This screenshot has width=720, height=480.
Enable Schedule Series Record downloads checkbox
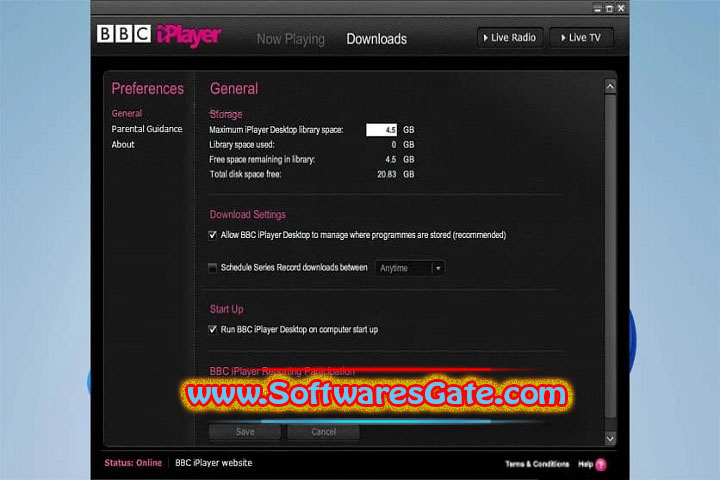(x=212, y=267)
